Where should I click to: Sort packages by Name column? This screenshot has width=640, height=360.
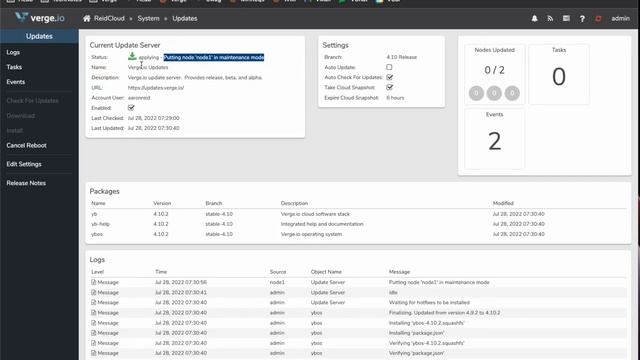point(98,203)
